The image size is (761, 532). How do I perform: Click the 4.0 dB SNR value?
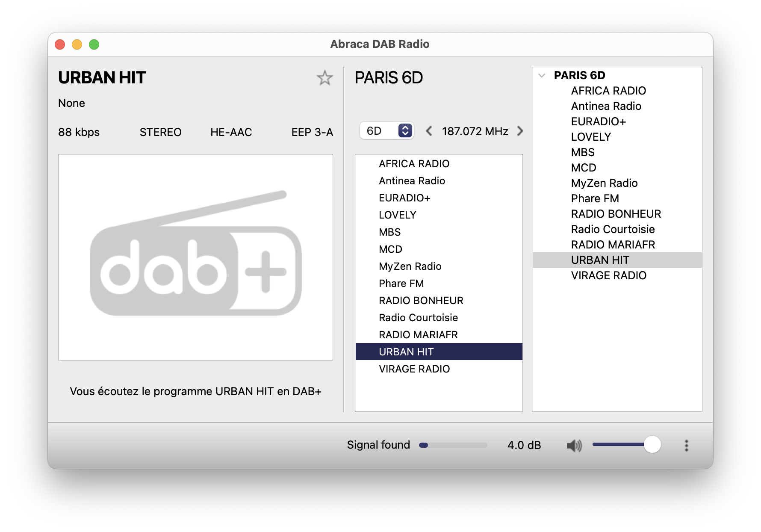pyautogui.click(x=524, y=445)
